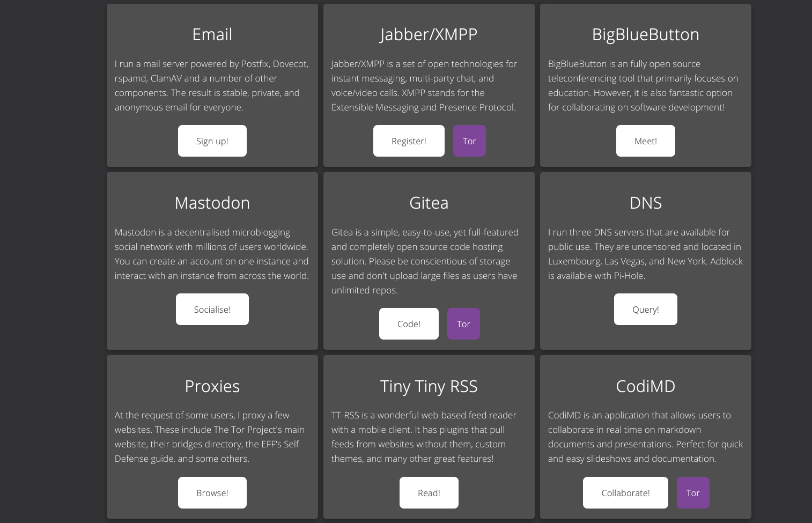Select the CodiMD card heading
812x523 pixels.
tap(645, 386)
